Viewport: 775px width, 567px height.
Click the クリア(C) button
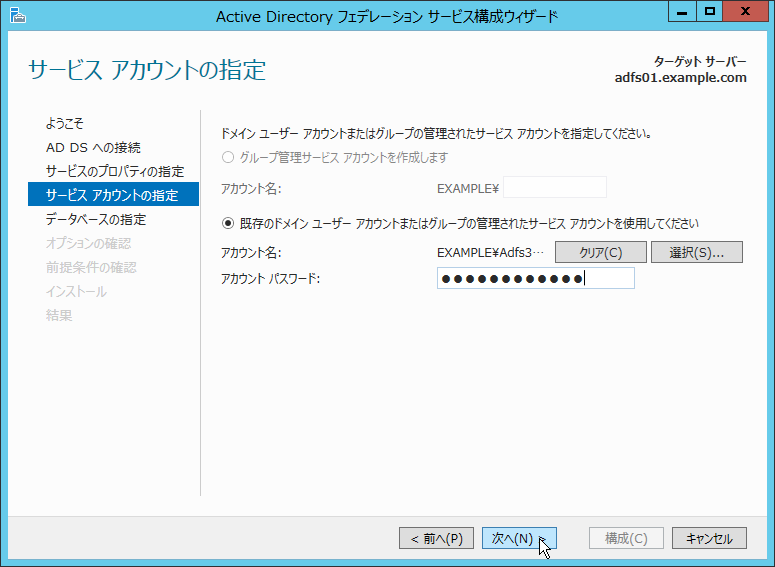point(601,252)
